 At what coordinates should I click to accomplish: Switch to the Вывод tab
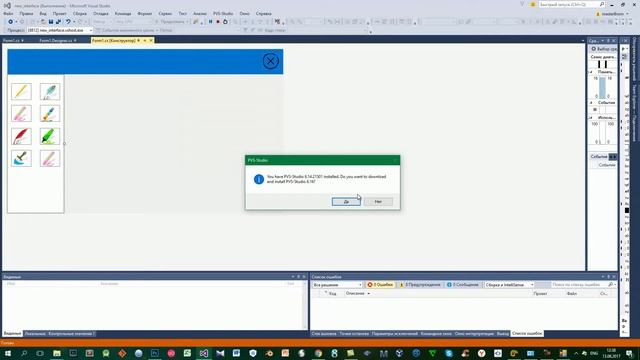502,333
